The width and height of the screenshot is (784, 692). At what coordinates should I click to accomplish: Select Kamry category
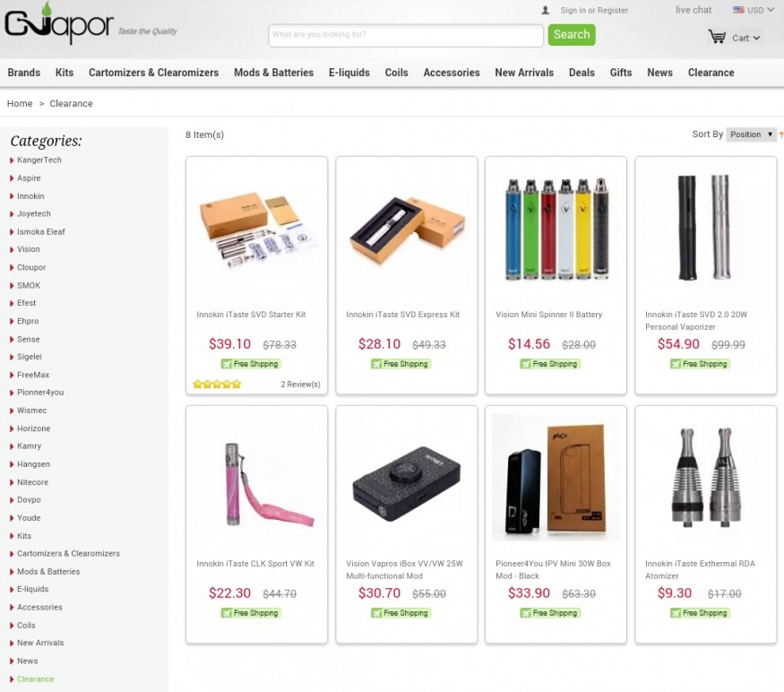point(29,445)
